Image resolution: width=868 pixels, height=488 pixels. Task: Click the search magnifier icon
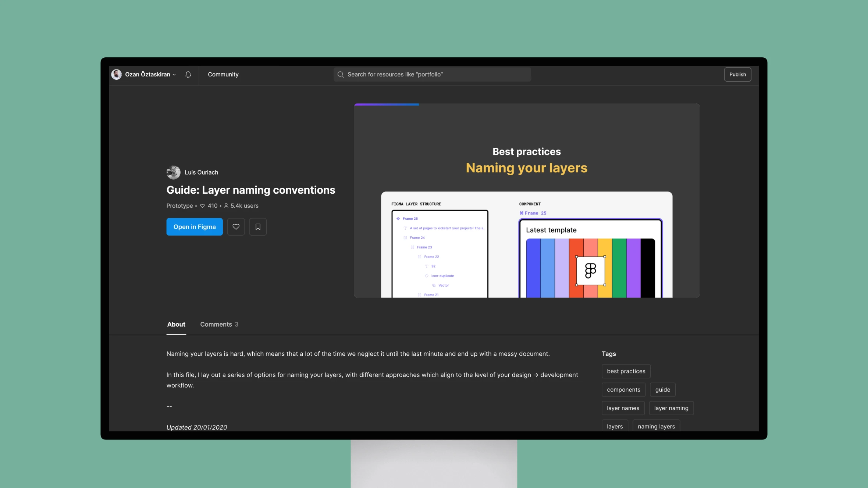341,74
